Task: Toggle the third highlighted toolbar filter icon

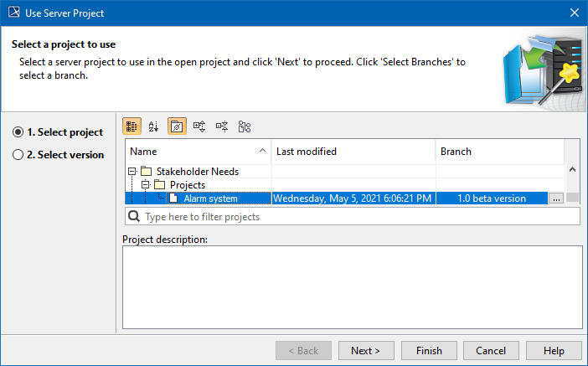Action: coord(177,126)
